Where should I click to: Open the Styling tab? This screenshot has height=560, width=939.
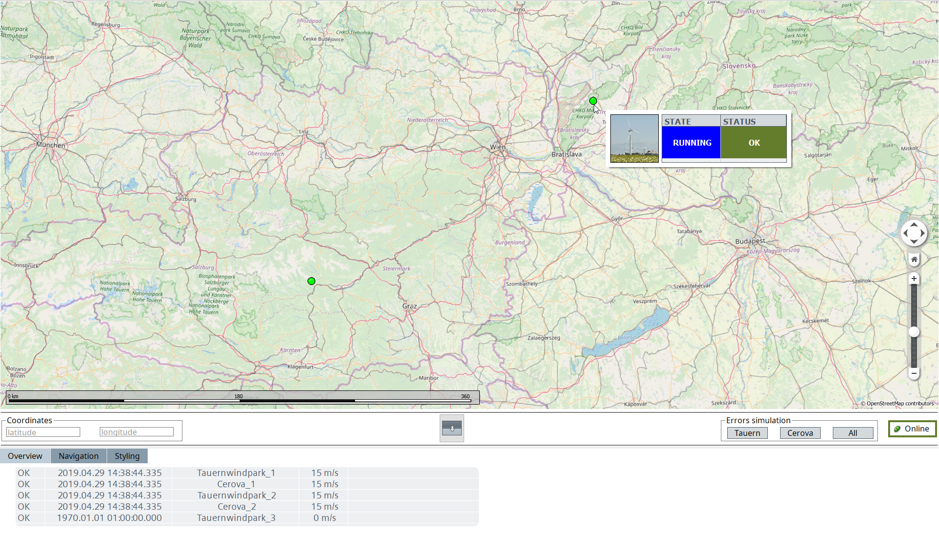(x=127, y=456)
